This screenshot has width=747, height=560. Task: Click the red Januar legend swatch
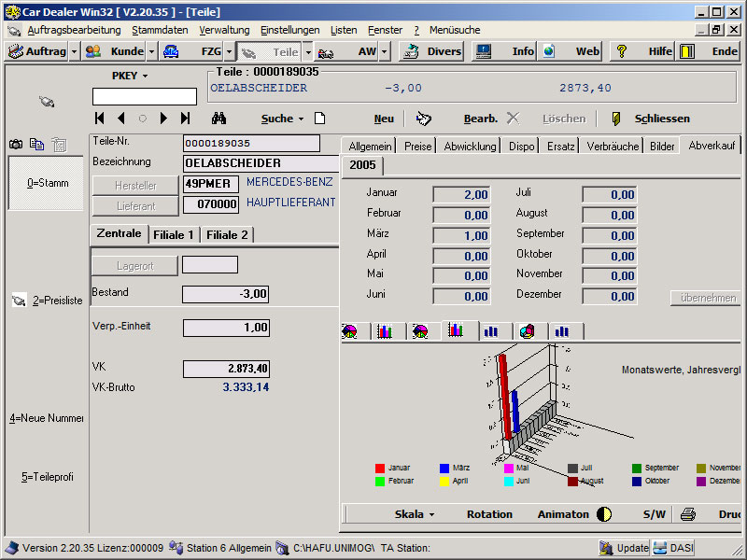(380, 468)
